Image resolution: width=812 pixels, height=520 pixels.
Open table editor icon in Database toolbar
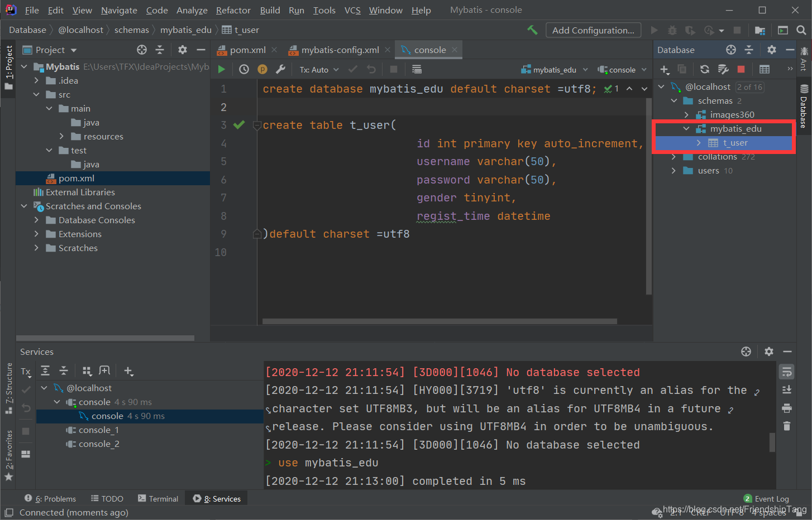(x=765, y=69)
